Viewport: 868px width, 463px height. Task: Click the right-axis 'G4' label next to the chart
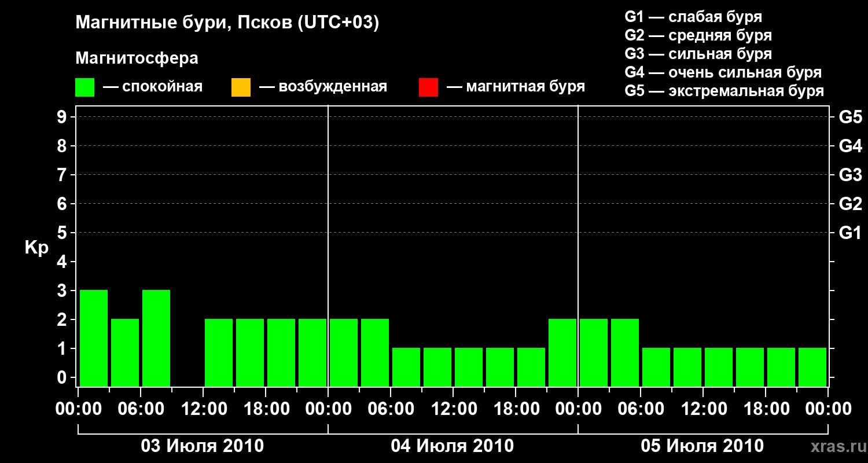pyautogui.click(x=850, y=146)
